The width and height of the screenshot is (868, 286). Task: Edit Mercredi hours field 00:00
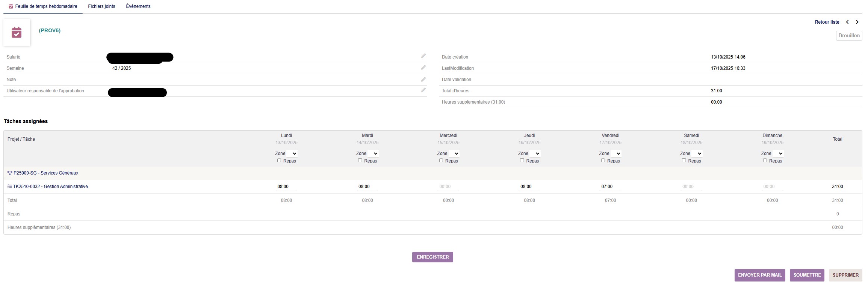[x=448, y=187]
